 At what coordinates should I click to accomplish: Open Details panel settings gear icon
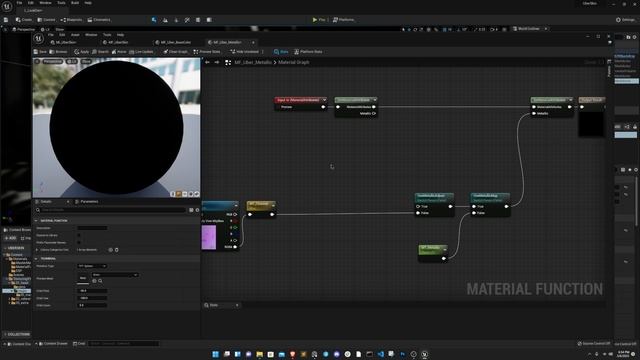tap(198, 210)
